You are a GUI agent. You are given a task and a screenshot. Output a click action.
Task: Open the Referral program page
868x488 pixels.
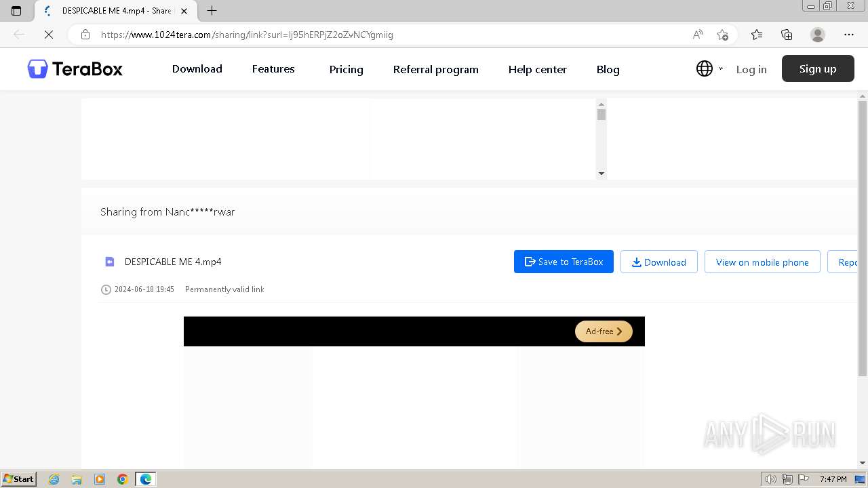[436, 69]
